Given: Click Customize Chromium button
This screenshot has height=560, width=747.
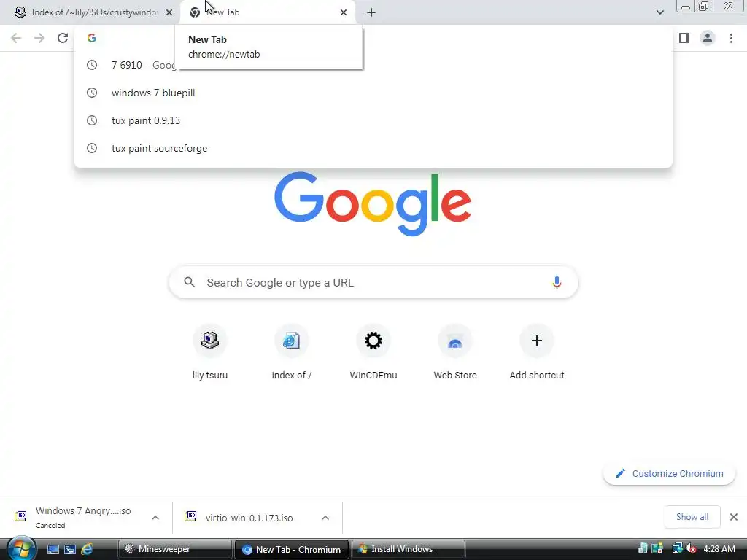Looking at the screenshot, I should tap(669, 473).
